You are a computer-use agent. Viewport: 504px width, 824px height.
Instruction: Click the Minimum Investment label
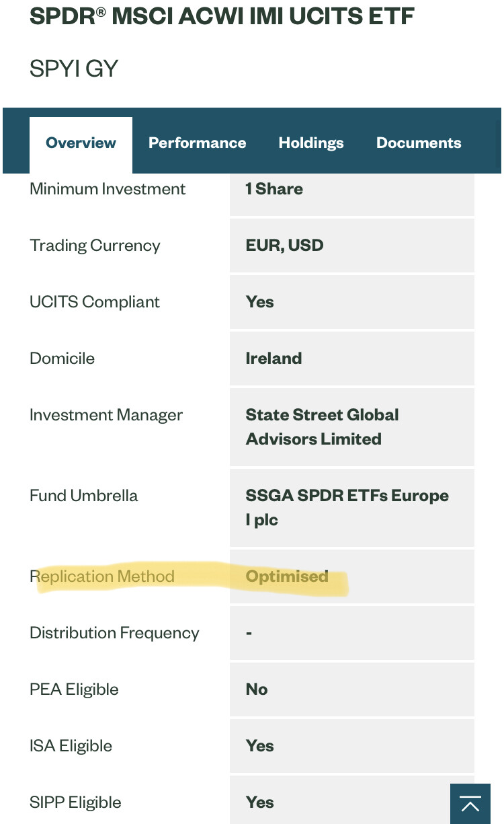tap(108, 189)
